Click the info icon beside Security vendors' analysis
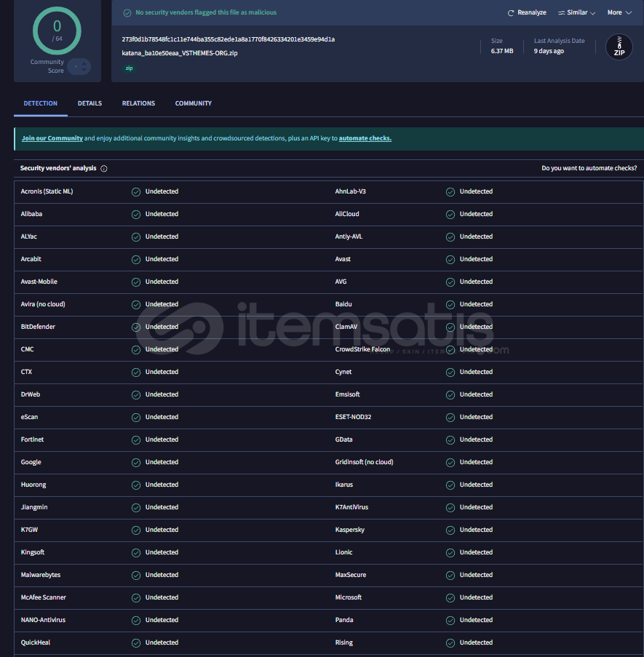This screenshot has width=644, height=657. click(104, 169)
